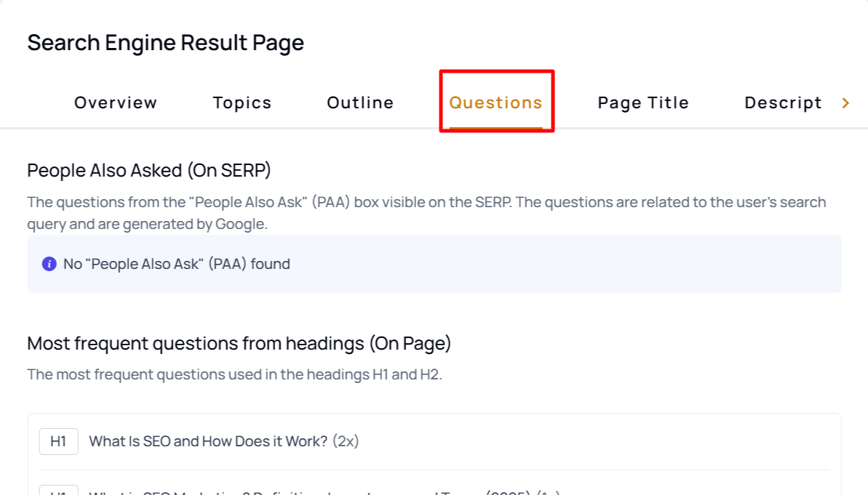
Task: Click the "People Also Asked (On SERP)" heading
Action: pyautogui.click(x=148, y=170)
